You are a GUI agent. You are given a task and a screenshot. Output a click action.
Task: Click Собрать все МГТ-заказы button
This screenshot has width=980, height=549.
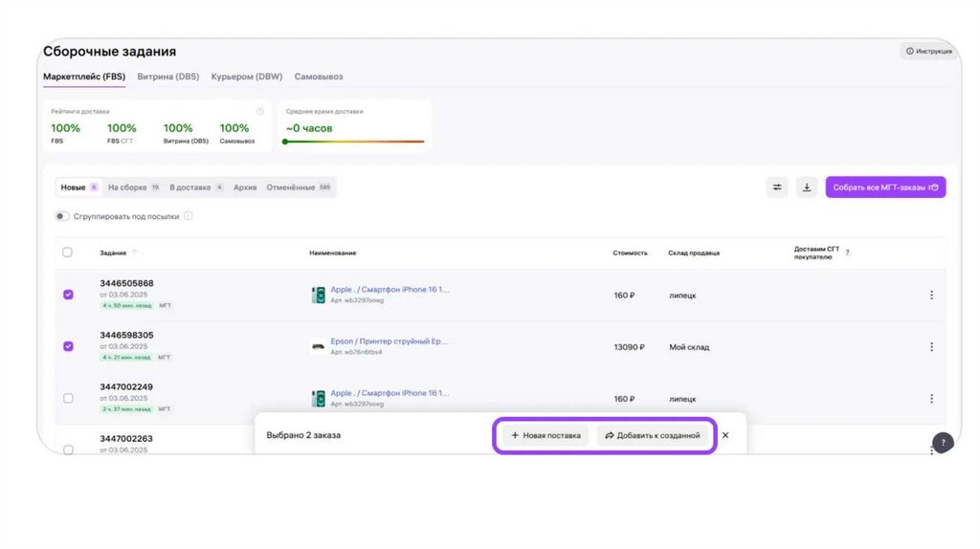pos(885,187)
